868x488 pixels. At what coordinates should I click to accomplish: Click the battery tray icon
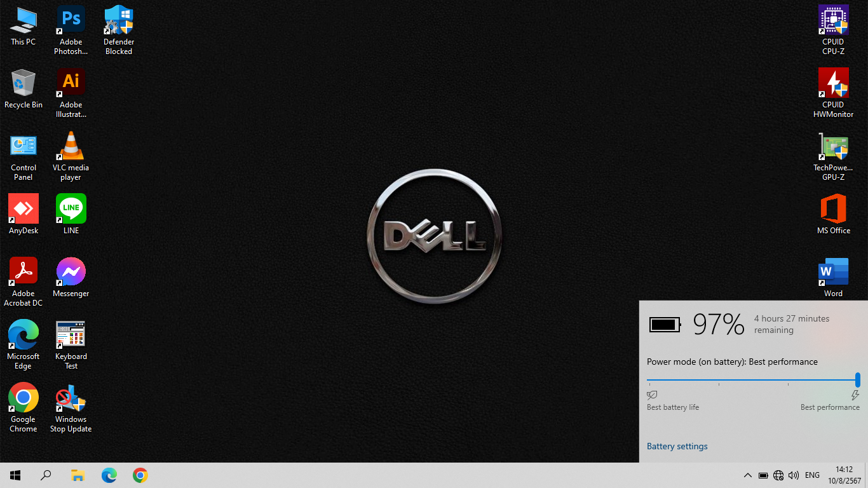click(763, 475)
